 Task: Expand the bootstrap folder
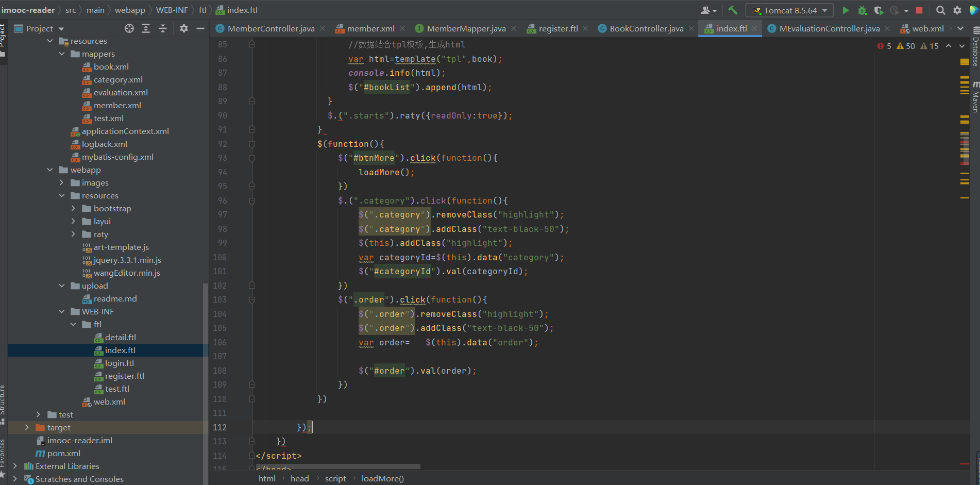tap(73, 208)
